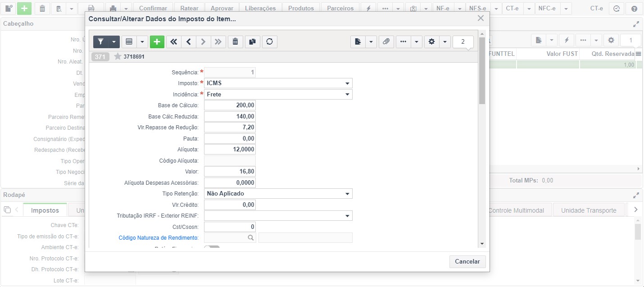Delete the record with dialog trash icon
Image resolution: width=644 pixels, height=287 pixels.
tap(235, 41)
